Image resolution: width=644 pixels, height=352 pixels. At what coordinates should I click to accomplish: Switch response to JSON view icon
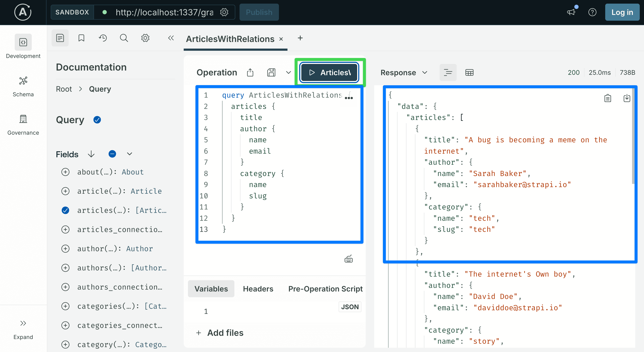click(x=448, y=72)
